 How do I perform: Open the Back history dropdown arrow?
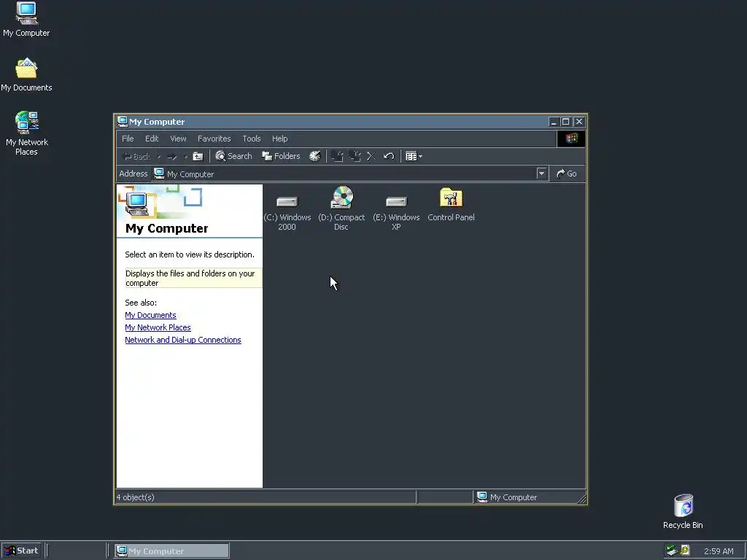point(159,157)
